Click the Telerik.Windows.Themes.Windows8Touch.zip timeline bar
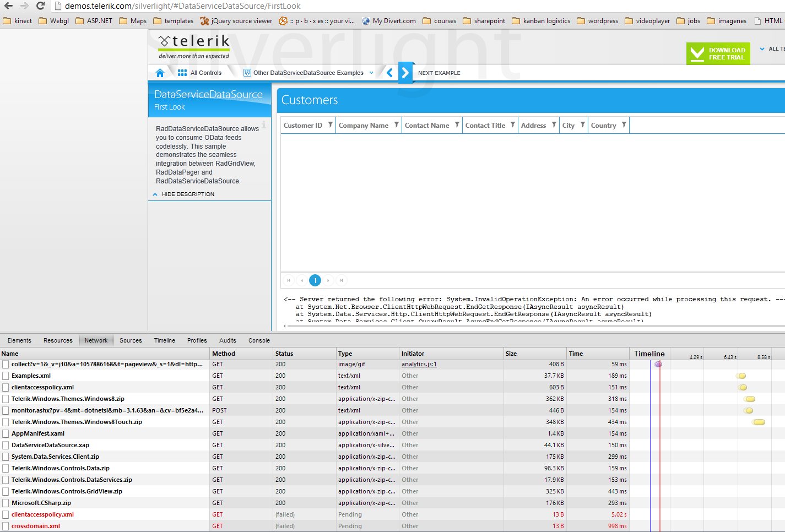Image resolution: width=785 pixels, height=532 pixels. (759, 422)
